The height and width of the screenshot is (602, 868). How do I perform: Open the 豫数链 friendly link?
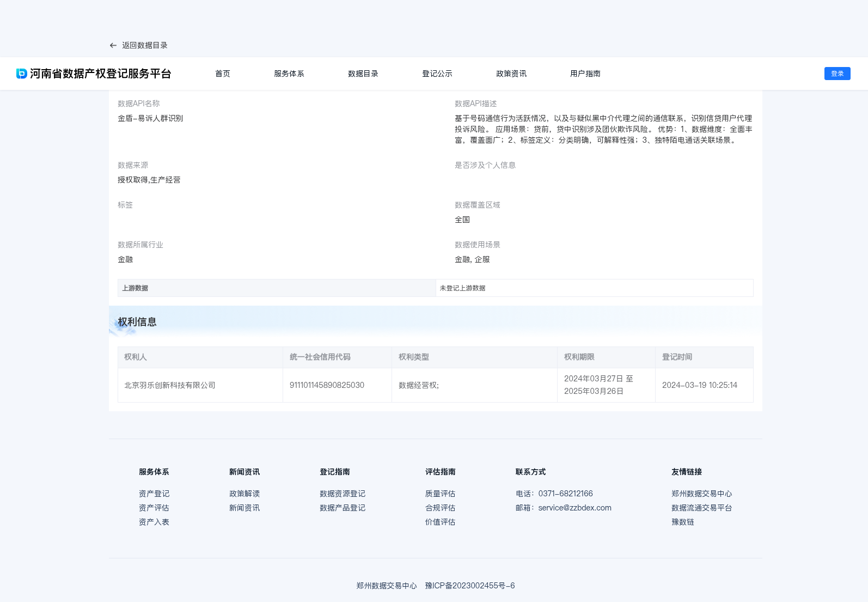point(683,522)
